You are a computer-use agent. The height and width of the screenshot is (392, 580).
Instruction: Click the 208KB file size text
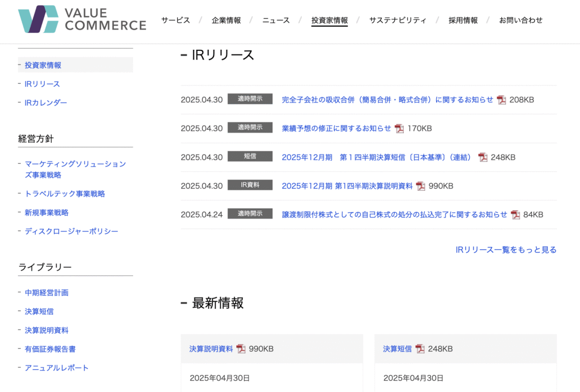point(522,100)
